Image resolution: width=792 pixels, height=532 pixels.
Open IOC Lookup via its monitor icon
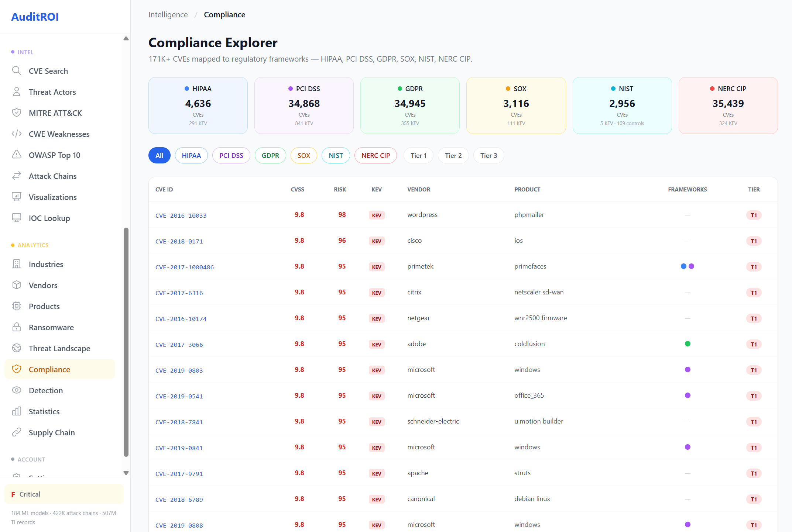[x=17, y=218]
